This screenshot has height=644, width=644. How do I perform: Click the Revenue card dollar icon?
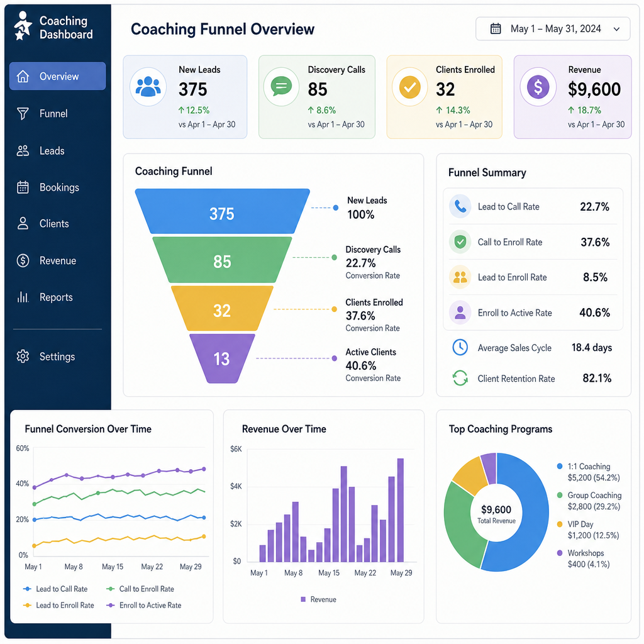(x=538, y=87)
